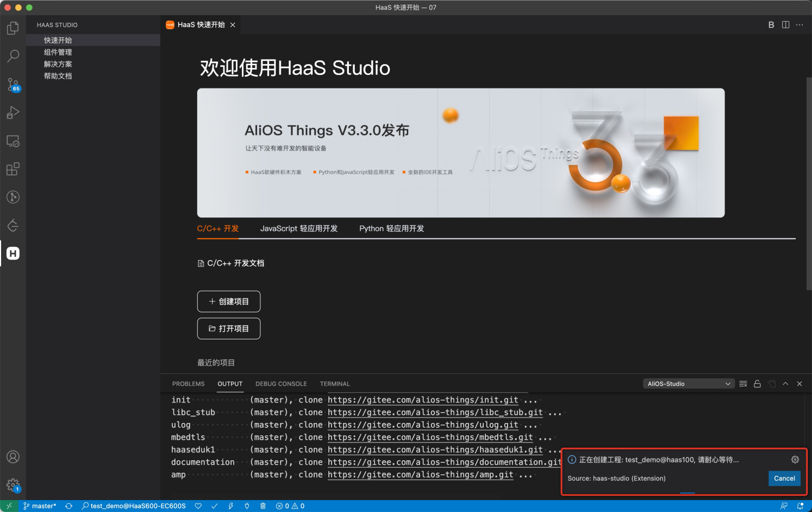This screenshot has width=812, height=512.
Task: Click the checkmark build icon in status bar
Action: click(x=214, y=506)
